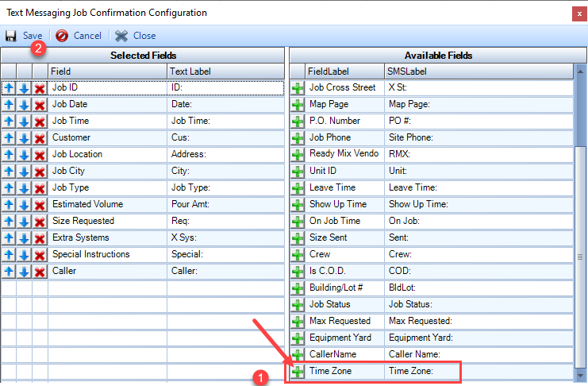Move Caller field down
Screen dimensions: 588x386
coord(24,272)
